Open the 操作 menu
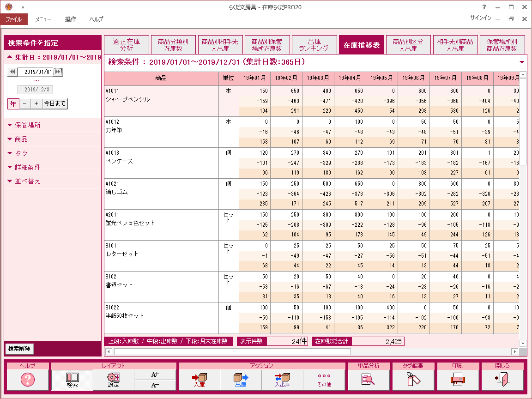 pos(71,19)
